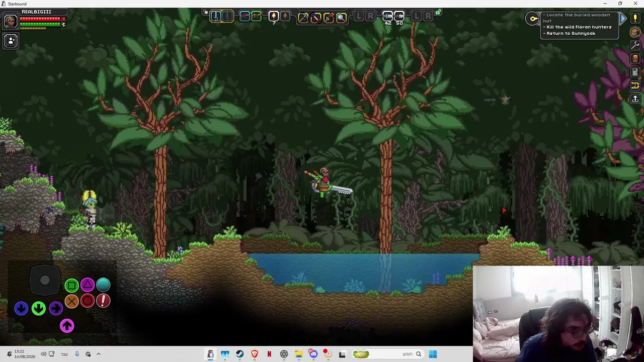The width and height of the screenshot is (644, 362).
Task: Select the pickaxe matter manipulator tool
Action: point(303,18)
